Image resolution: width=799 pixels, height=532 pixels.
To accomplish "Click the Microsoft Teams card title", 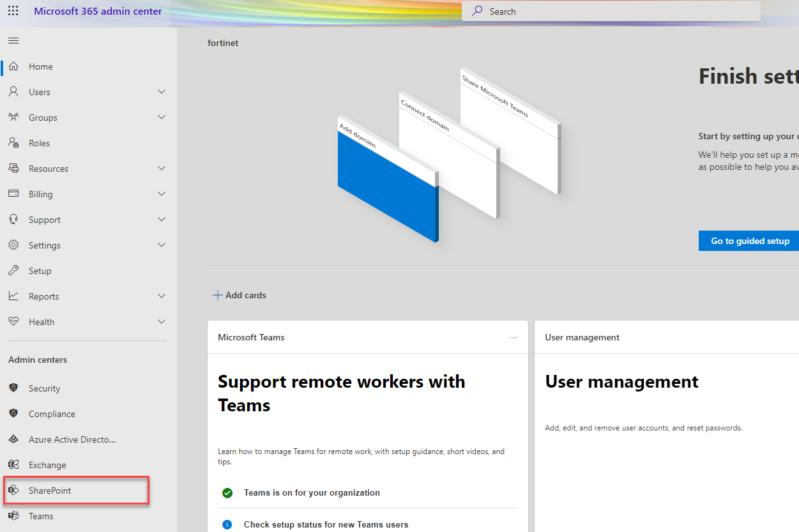I will (251, 337).
